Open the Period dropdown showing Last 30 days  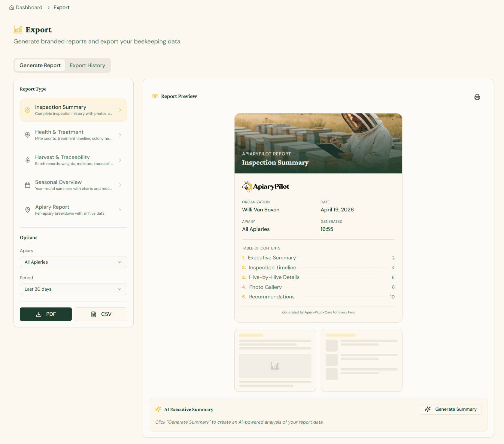pyautogui.click(x=74, y=289)
